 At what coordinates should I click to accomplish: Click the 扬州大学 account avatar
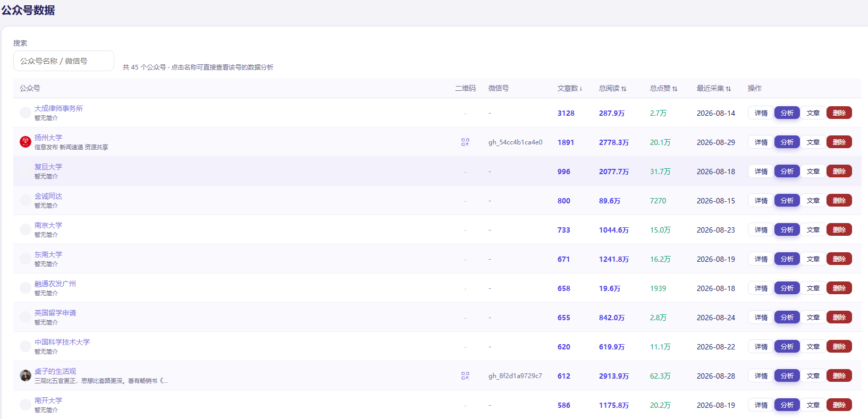tap(25, 142)
